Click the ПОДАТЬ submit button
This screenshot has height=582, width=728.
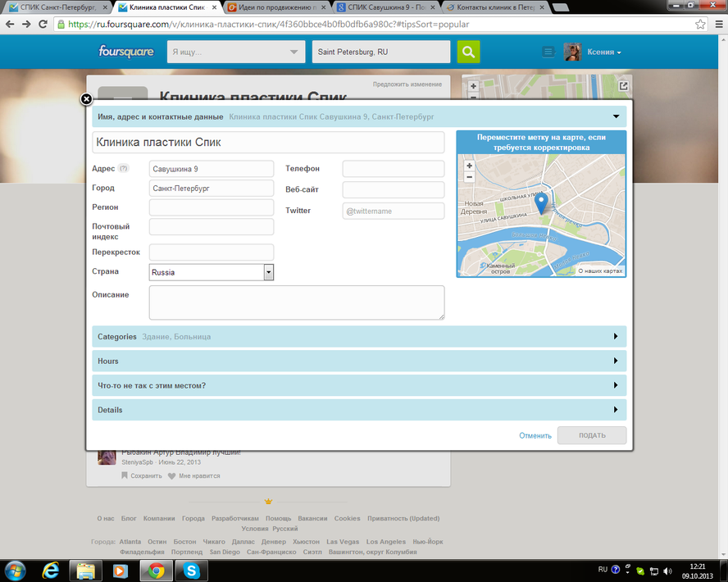[x=592, y=435]
